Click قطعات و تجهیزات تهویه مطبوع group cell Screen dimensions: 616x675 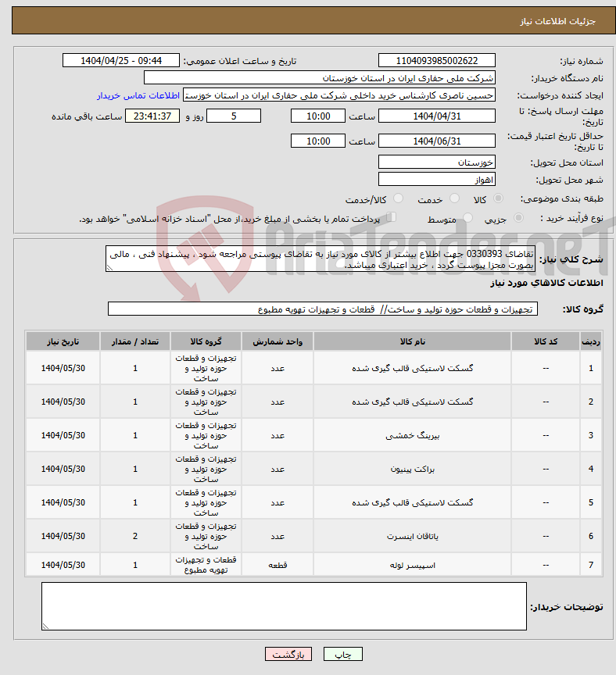206,565
